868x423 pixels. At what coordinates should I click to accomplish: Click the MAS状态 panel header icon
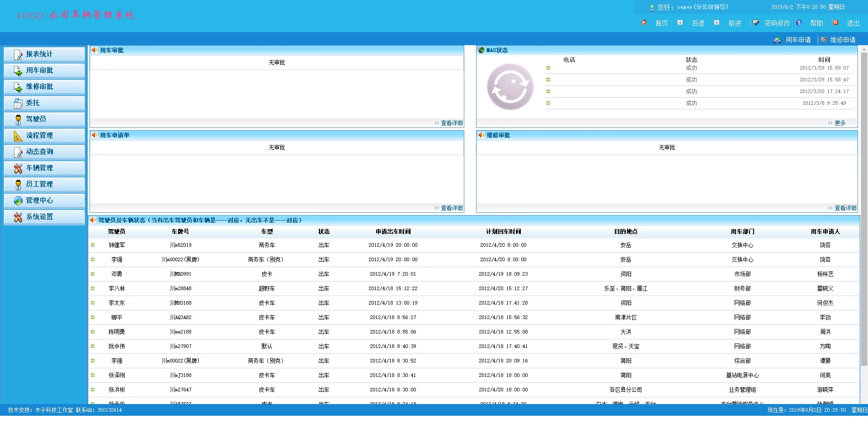(481, 50)
